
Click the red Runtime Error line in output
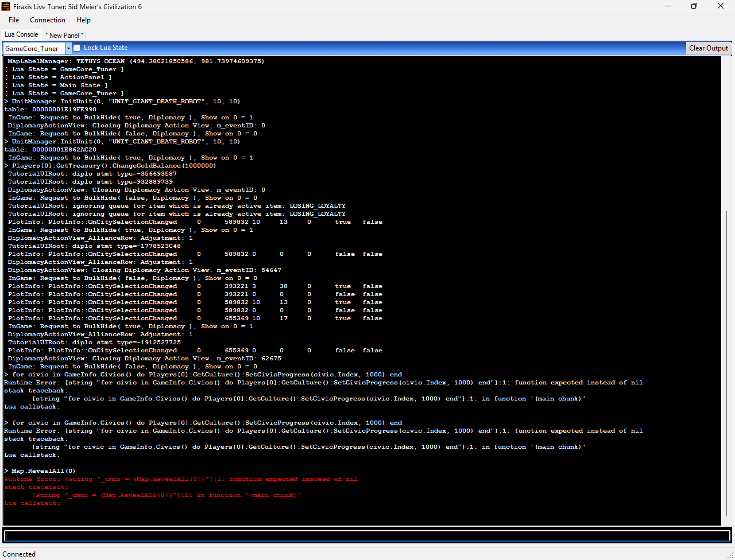point(181,479)
